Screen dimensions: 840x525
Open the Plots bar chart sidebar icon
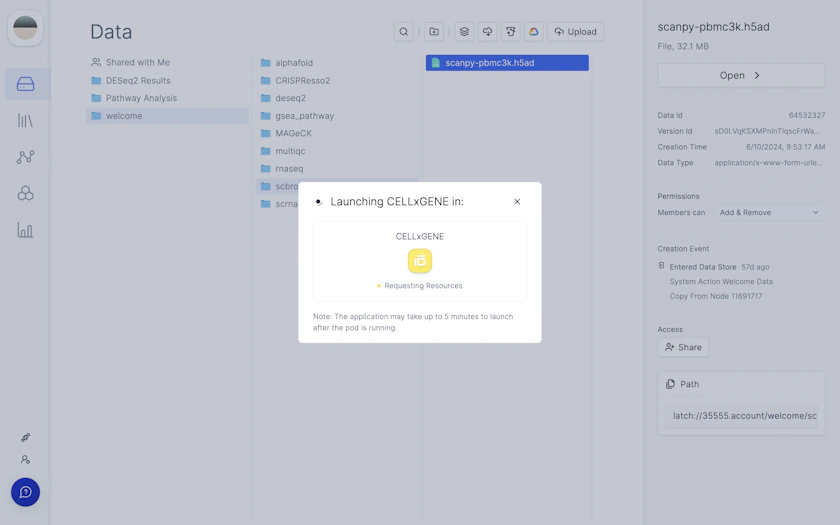click(x=25, y=230)
